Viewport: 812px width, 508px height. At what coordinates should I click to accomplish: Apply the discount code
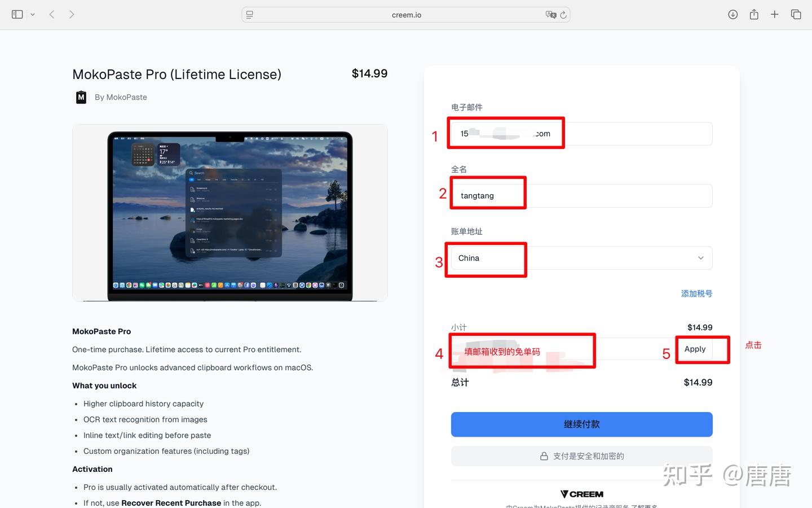(x=695, y=349)
